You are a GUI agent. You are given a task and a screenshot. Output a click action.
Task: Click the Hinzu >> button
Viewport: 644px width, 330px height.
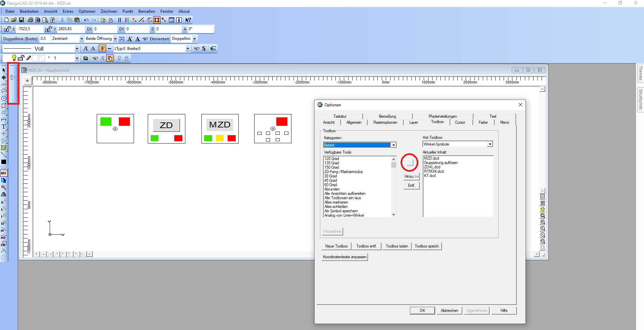click(x=411, y=176)
